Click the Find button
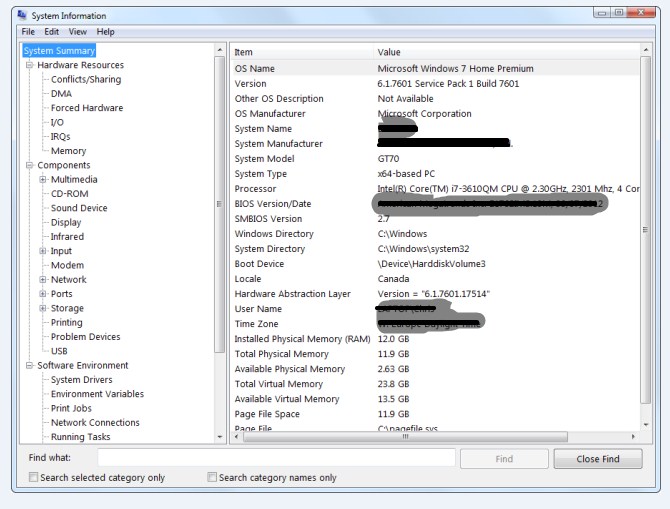Screen dimensions: 670x509 click(x=504, y=459)
